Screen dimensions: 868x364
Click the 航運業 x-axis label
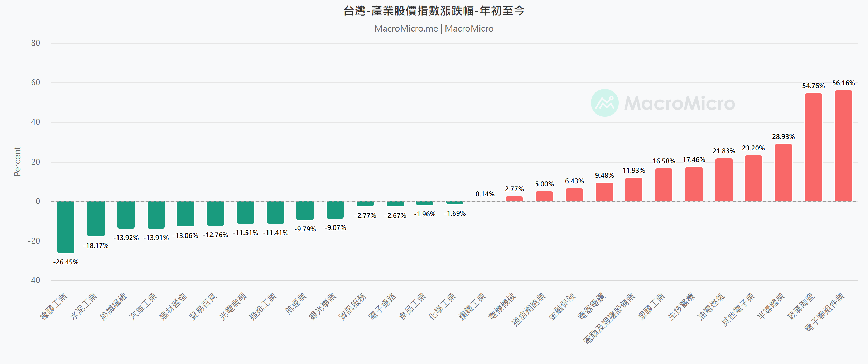point(296,303)
